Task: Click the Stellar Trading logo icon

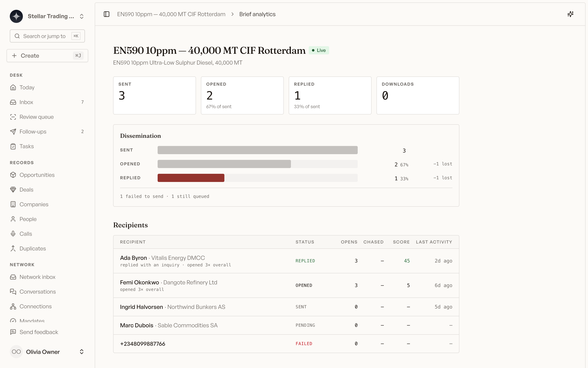Action: coord(16,16)
